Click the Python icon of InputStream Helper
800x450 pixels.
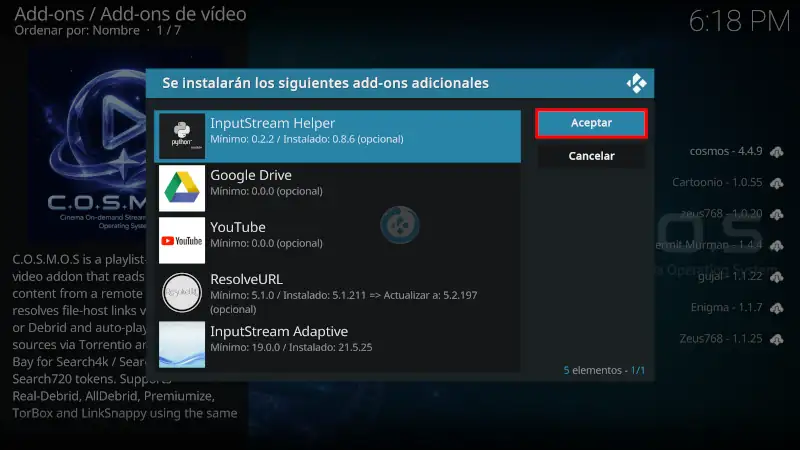(182, 136)
